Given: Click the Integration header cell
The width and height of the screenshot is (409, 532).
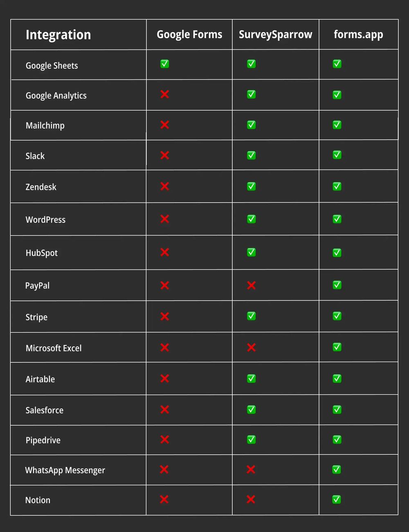Looking at the screenshot, I should pos(58,35).
